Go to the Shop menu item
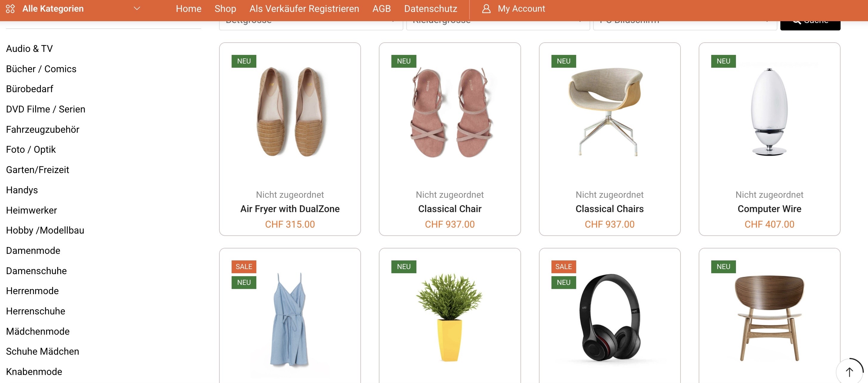This screenshot has height=383, width=868. click(225, 9)
